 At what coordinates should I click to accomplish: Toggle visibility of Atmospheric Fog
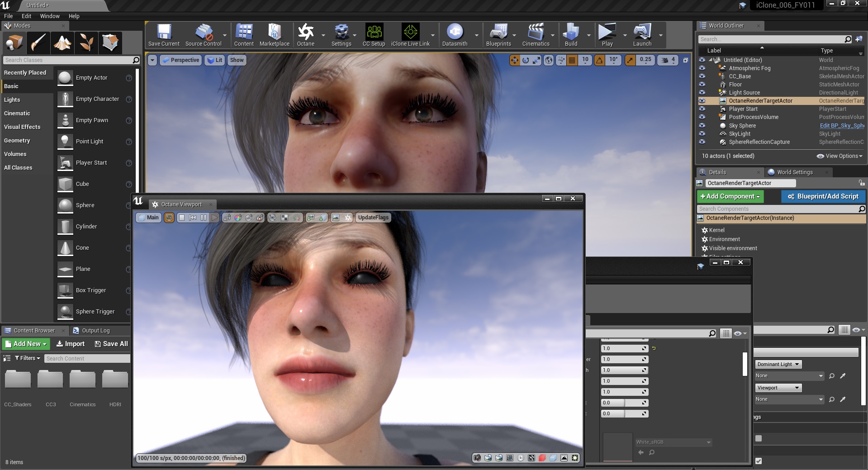pyautogui.click(x=702, y=68)
